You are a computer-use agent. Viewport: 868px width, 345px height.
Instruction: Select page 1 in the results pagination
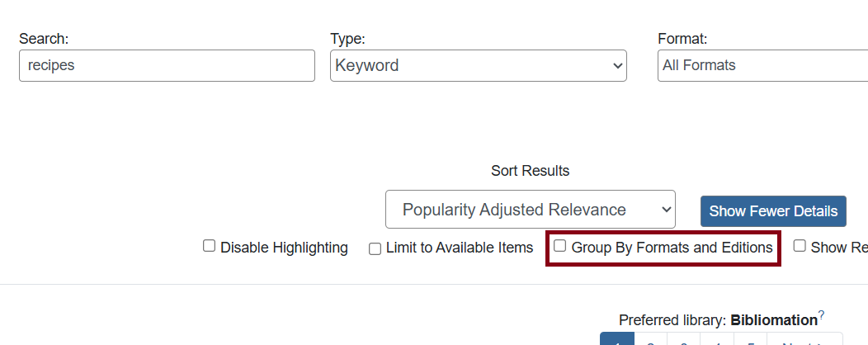click(616, 340)
